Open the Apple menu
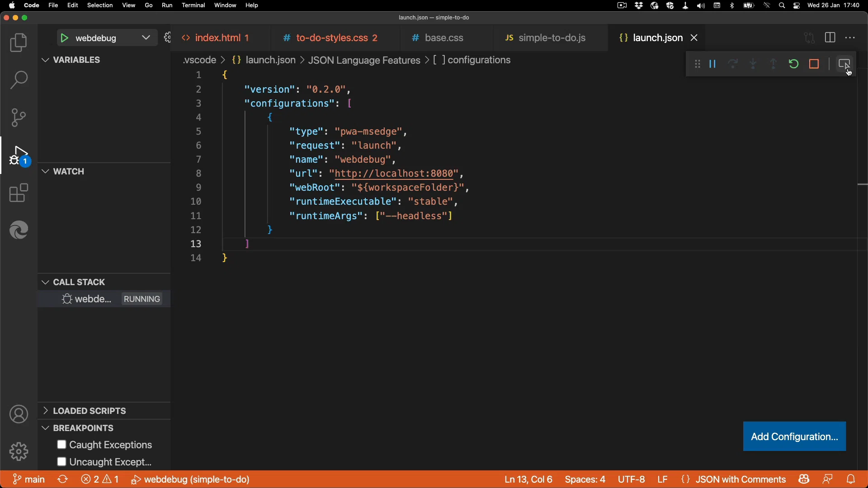 (12, 5)
